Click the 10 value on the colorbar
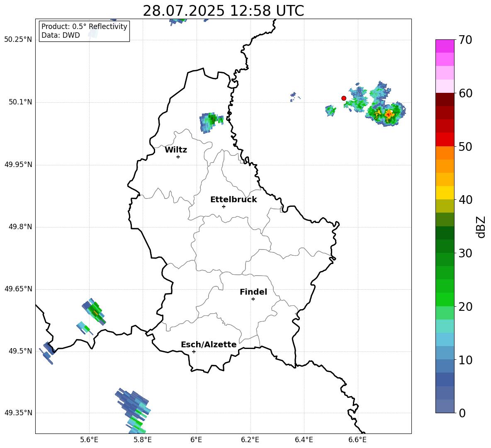The width and height of the screenshot is (491, 448). click(x=465, y=360)
